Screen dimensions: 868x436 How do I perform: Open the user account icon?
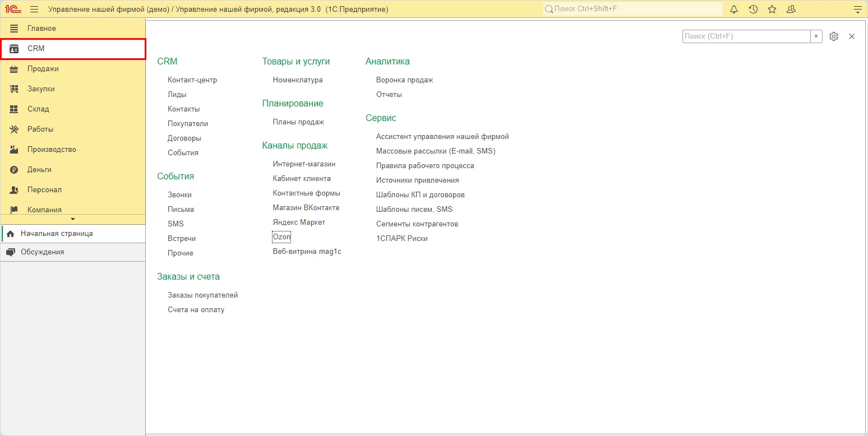(791, 9)
